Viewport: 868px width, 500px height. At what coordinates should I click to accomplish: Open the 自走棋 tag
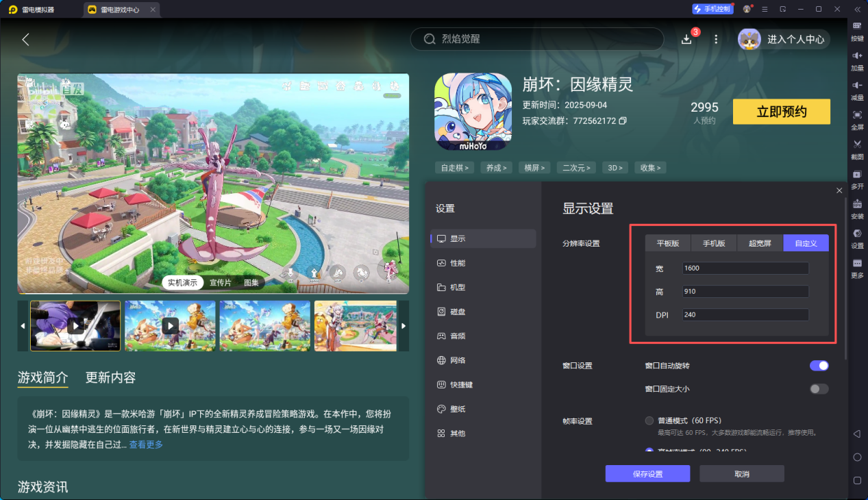(455, 168)
